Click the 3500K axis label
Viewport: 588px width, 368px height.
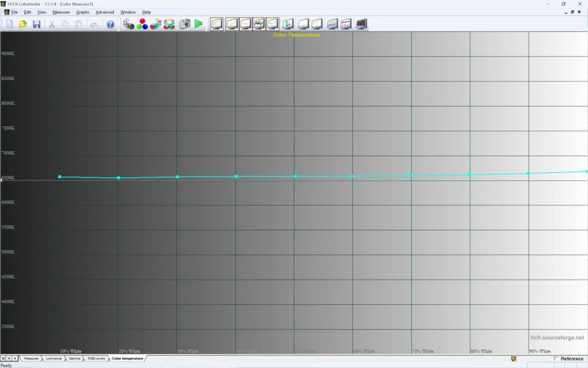coord(8,326)
